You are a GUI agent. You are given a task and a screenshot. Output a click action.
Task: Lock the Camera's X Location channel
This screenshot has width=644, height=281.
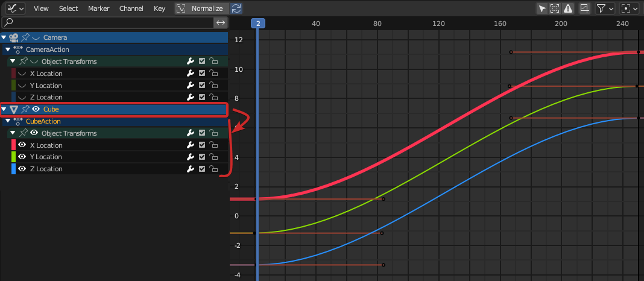click(x=213, y=74)
